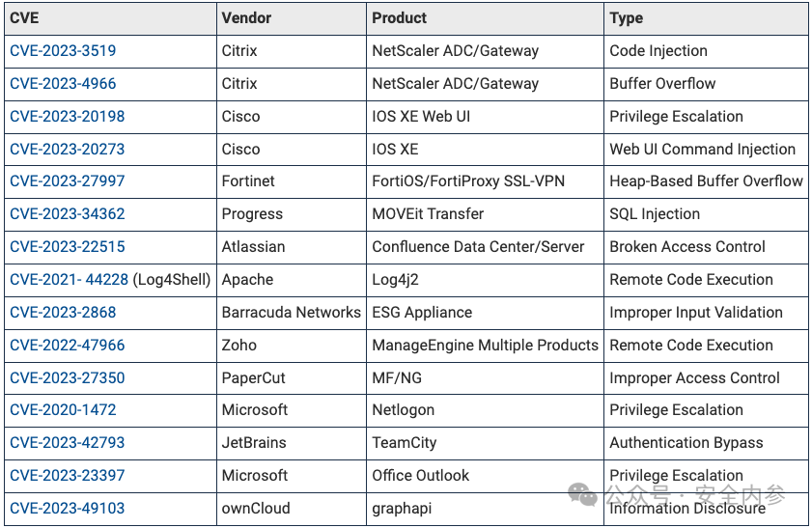Open the CVE-2023-2868 link
This screenshot has width=812, height=528.
point(63,313)
